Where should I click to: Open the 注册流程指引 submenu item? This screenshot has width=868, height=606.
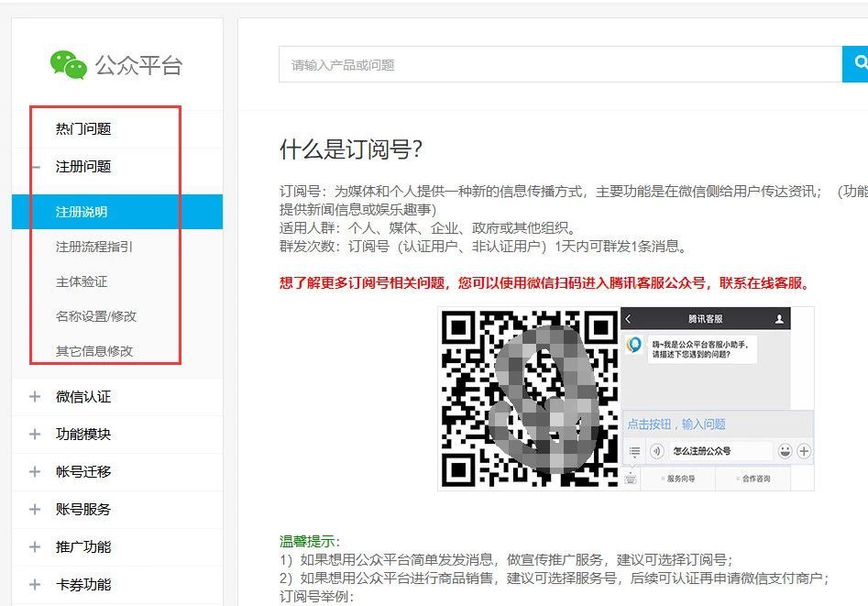[x=94, y=247]
